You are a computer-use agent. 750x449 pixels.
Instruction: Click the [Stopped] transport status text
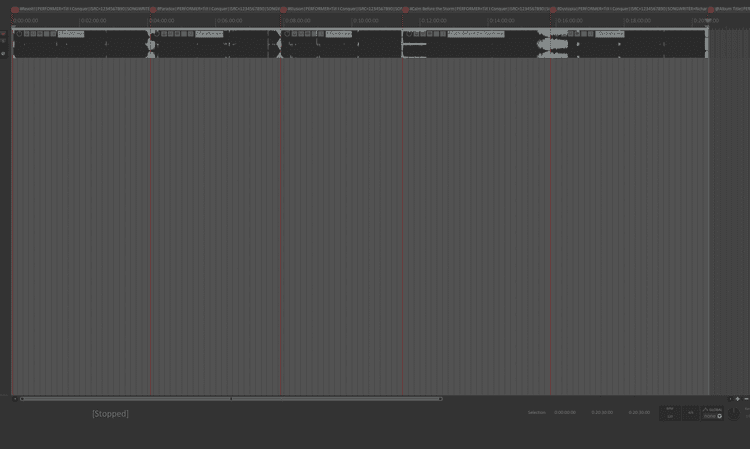110,414
